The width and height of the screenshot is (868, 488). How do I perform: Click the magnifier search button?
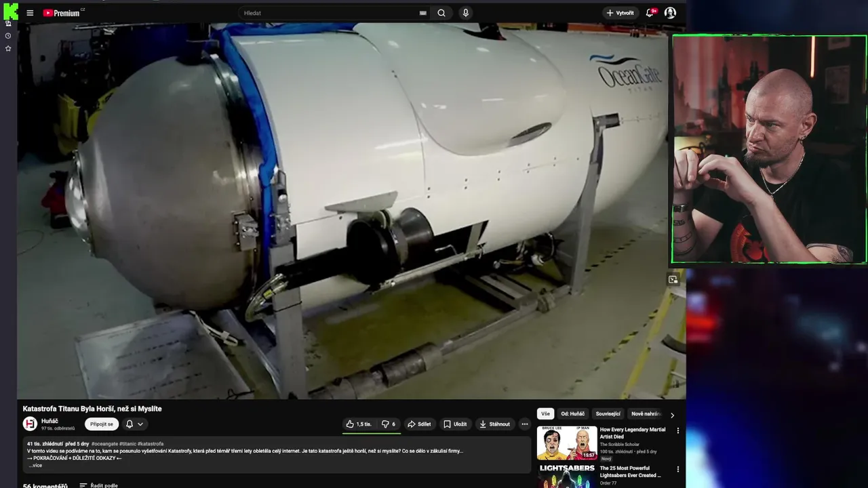click(441, 13)
